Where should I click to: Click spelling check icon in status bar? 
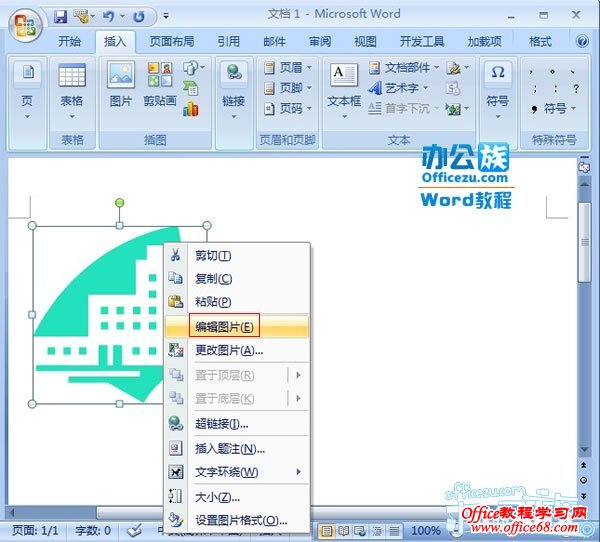134,531
